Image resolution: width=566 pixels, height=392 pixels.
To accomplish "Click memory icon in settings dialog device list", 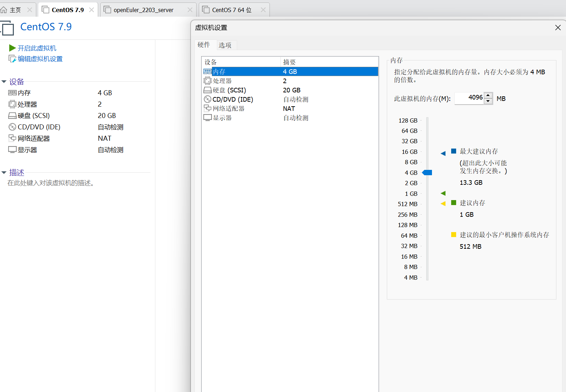I will tap(207, 71).
